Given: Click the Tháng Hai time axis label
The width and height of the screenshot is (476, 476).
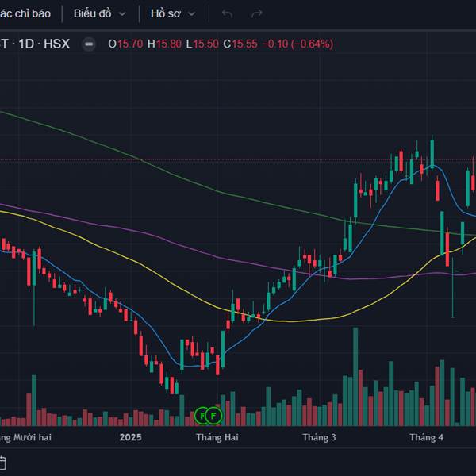Looking at the screenshot, I should (x=217, y=437).
